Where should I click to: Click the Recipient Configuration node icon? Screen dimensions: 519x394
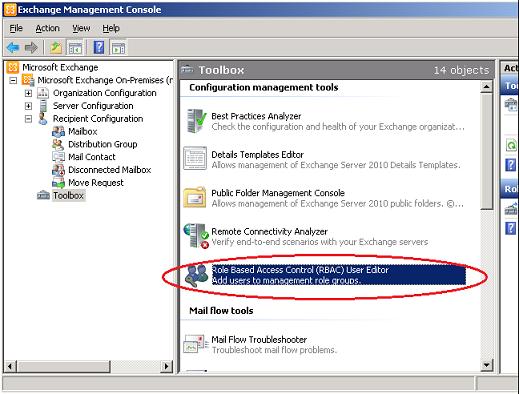[43, 119]
